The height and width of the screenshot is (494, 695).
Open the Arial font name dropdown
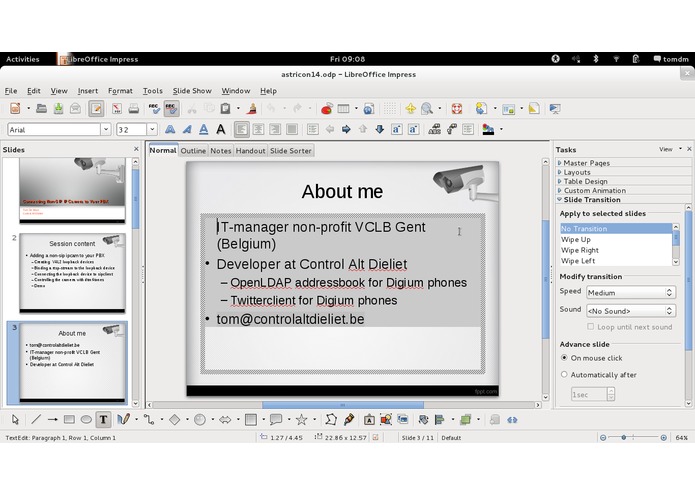[105, 129]
